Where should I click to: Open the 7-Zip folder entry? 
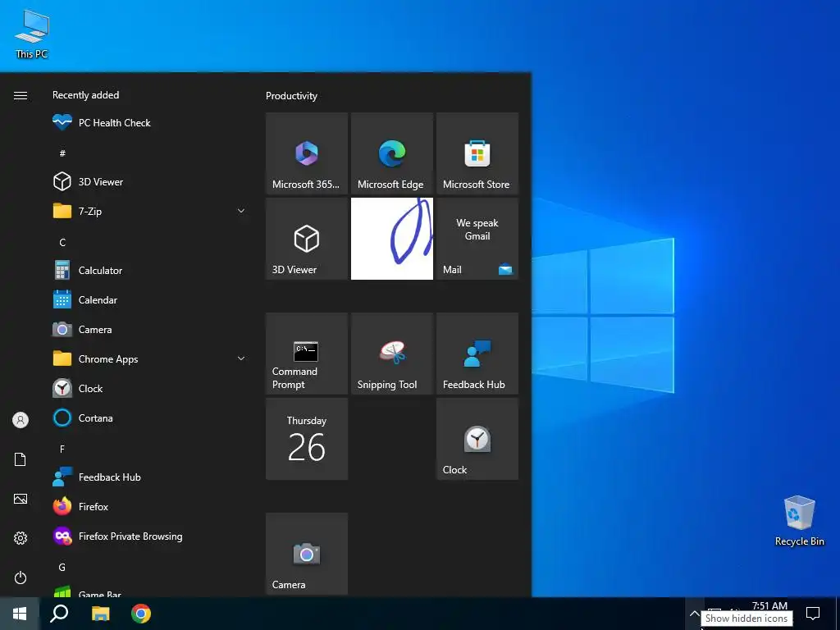[x=149, y=211]
